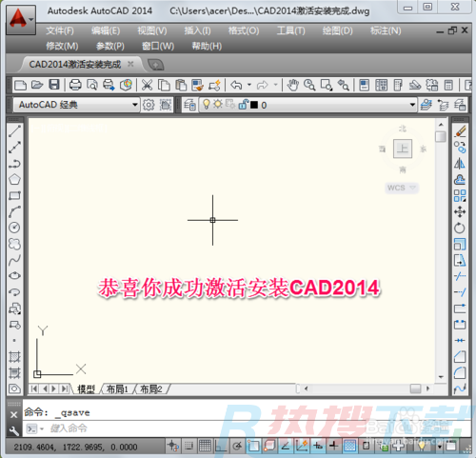
Task: Click the command line input field
Action: tap(246, 428)
